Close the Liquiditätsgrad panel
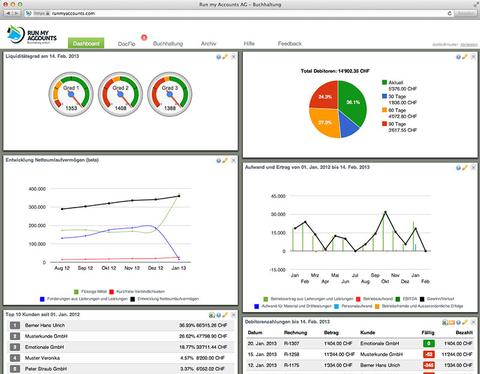 click(x=233, y=57)
